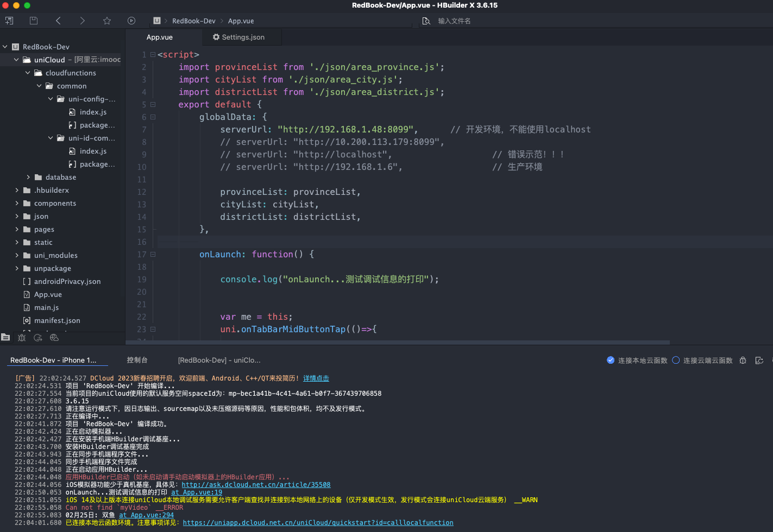
Task: Click the restart device icon in console toolbar
Action: pos(759,360)
